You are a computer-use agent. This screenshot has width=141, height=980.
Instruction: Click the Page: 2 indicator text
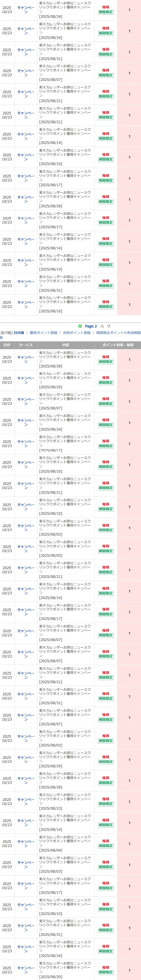tap(91, 326)
